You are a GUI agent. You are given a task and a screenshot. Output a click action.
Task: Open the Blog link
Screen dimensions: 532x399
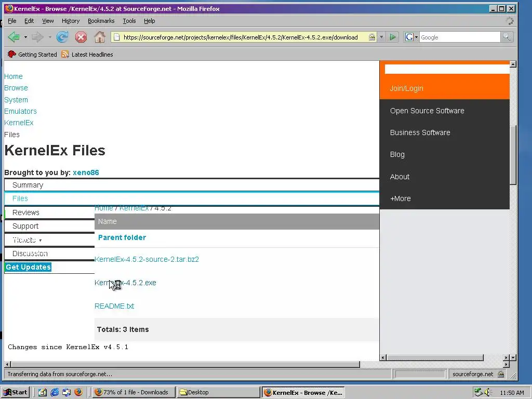pos(397,154)
